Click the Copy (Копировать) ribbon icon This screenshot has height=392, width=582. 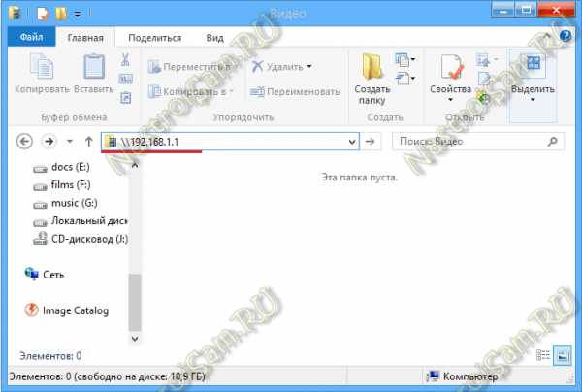pyautogui.click(x=42, y=67)
